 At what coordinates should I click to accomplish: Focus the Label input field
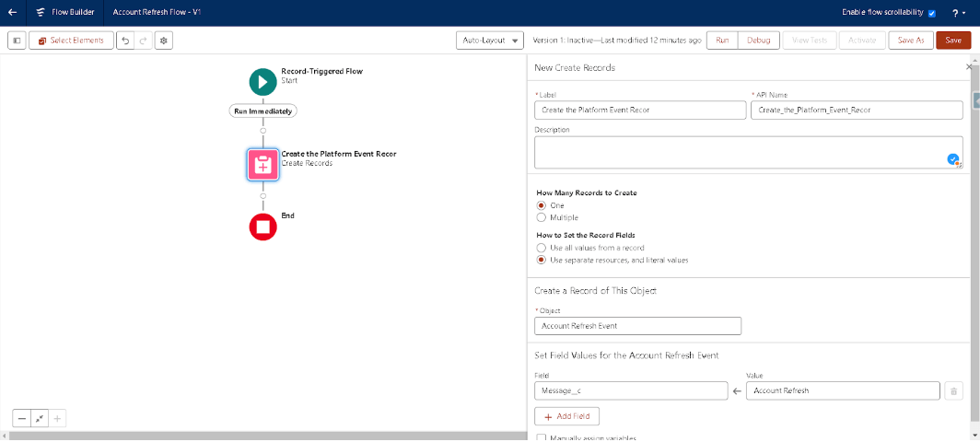point(641,110)
